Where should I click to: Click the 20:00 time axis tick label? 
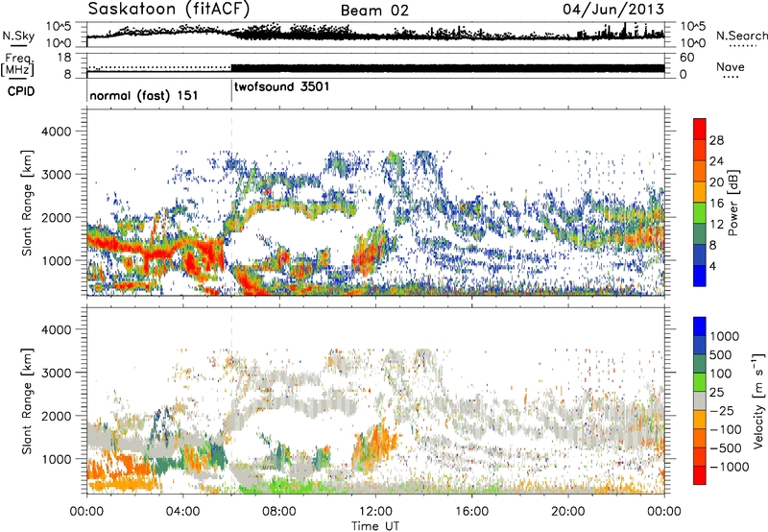point(568,512)
